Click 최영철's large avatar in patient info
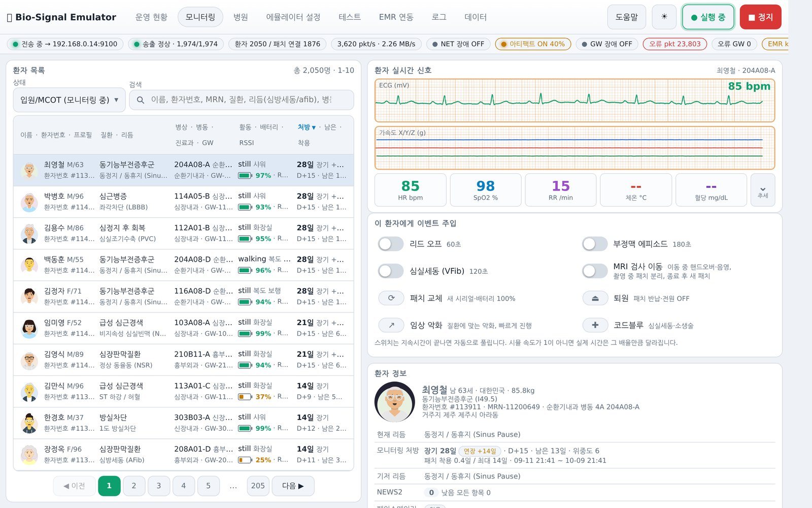Screen dimensions: 812x508 (395, 402)
